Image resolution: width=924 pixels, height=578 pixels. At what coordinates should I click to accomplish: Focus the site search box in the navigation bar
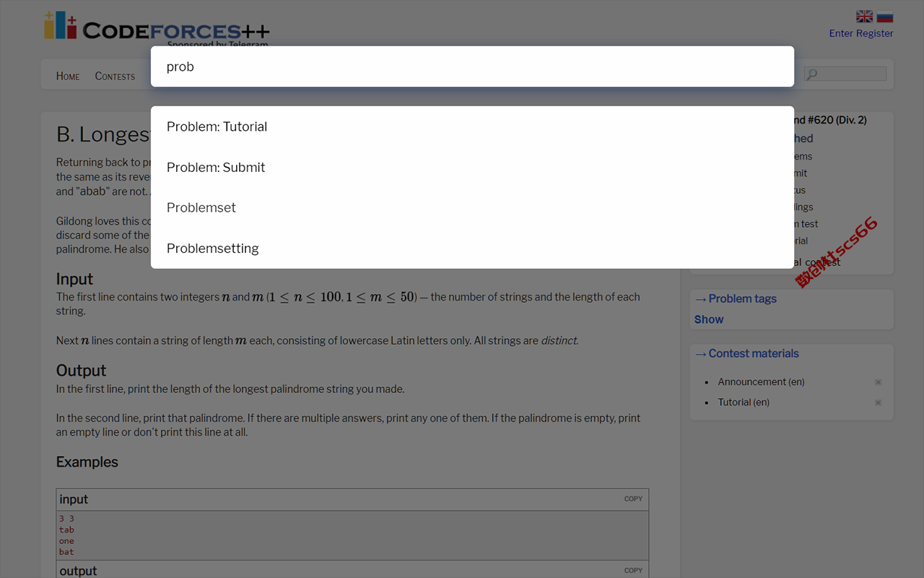(845, 74)
